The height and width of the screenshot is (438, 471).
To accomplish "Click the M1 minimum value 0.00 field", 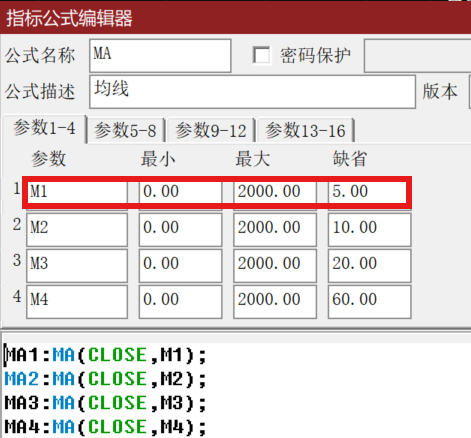I will coord(180,192).
